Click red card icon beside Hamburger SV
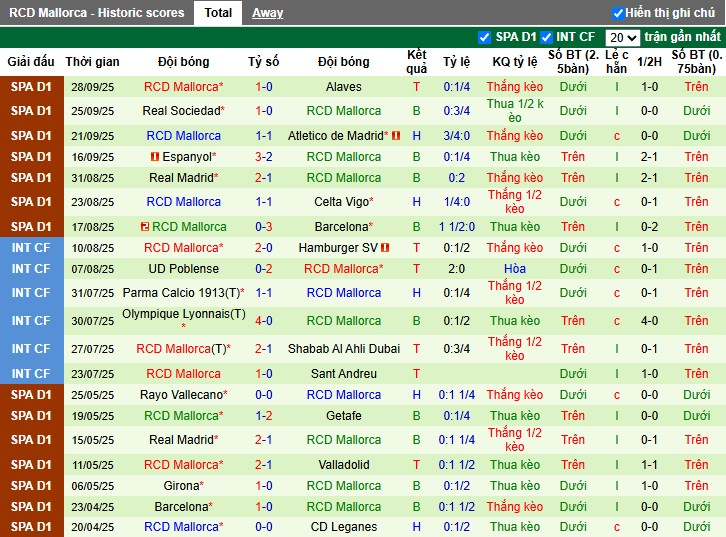The height and width of the screenshot is (537, 726). tap(386, 247)
